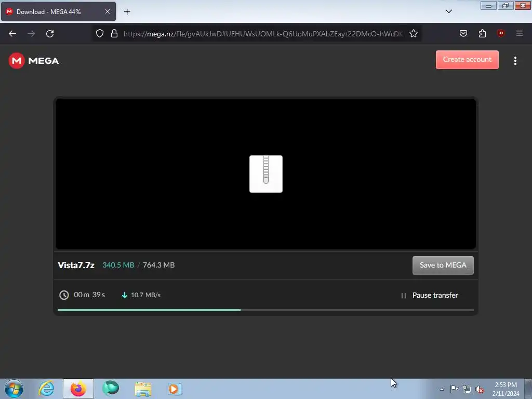
Task: Launch Windows Media Player from taskbar
Action: click(175, 389)
